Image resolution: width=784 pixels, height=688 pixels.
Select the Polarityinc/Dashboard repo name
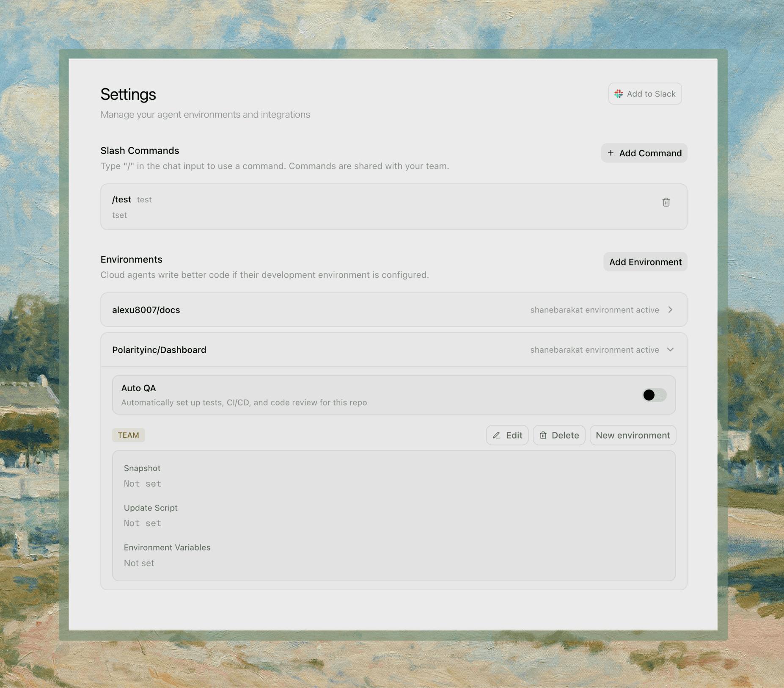coord(159,350)
